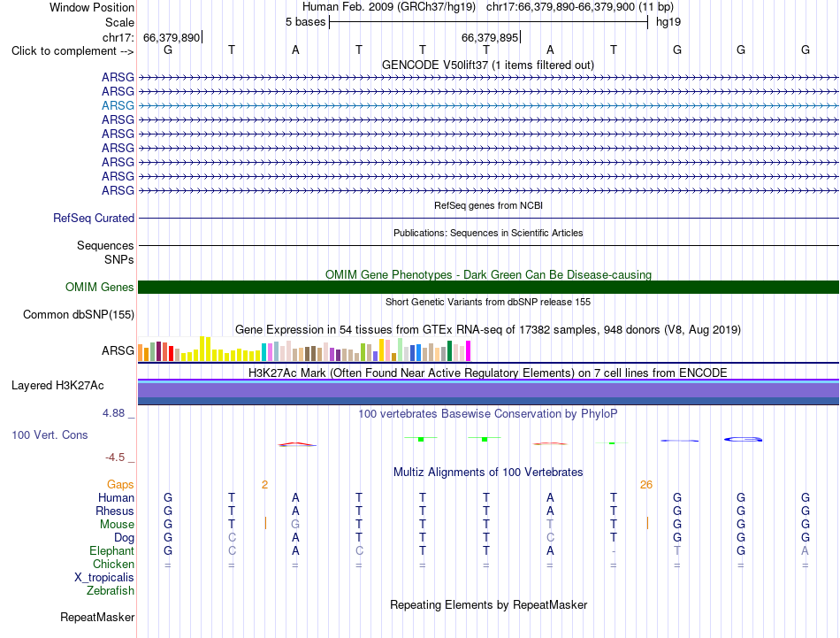Click the gap count 2 in Gaps row
Screen dimensions: 840x638
(264, 485)
